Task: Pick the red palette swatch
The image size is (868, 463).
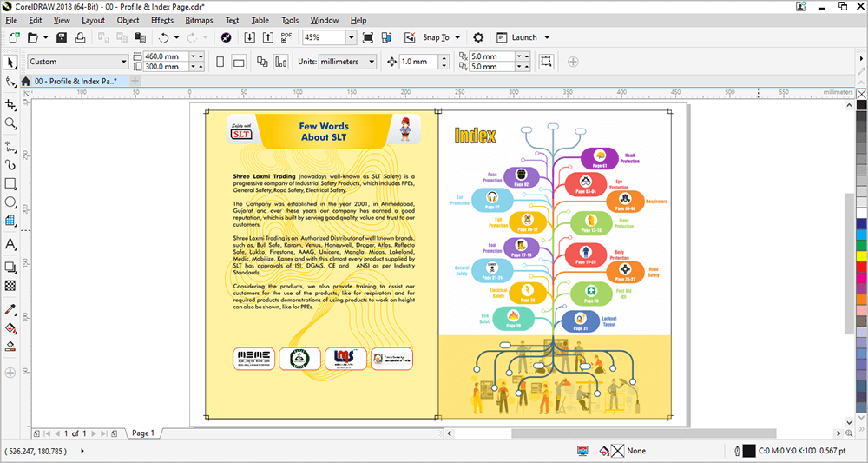Action: pos(861,267)
